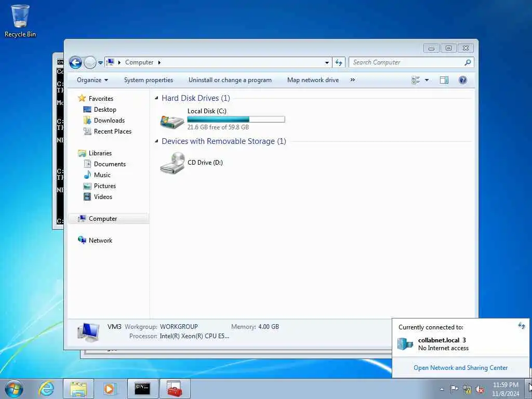Click the network tray icon
The image size is (532, 399).
467,390
